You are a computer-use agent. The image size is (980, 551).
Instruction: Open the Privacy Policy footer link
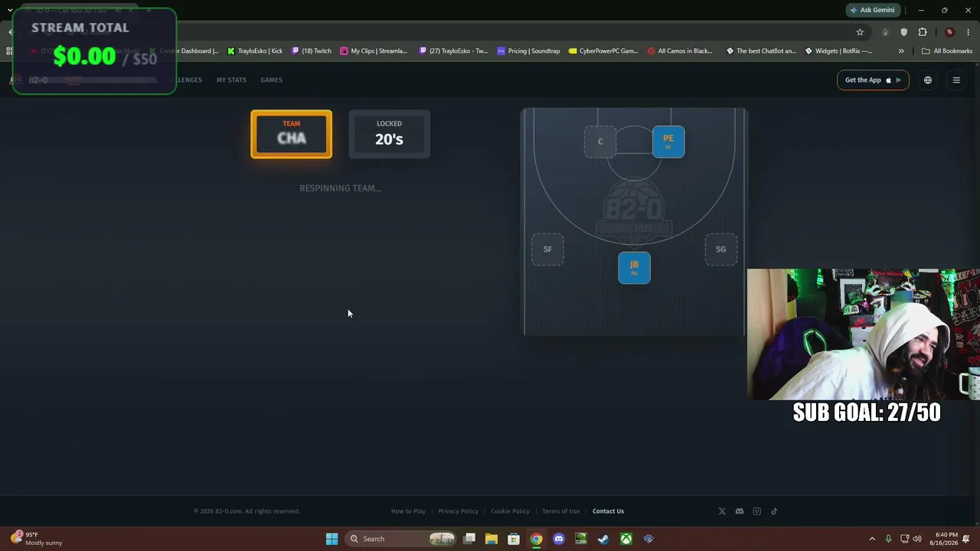coord(458,511)
